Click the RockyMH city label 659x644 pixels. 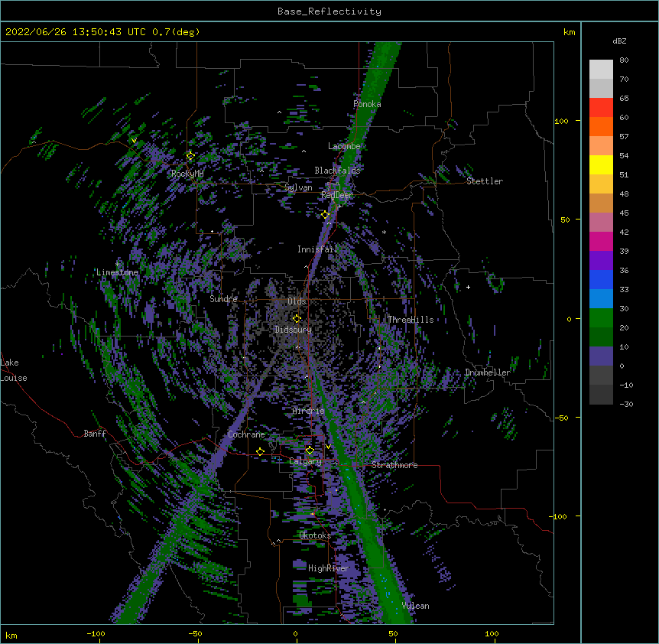pos(187,174)
